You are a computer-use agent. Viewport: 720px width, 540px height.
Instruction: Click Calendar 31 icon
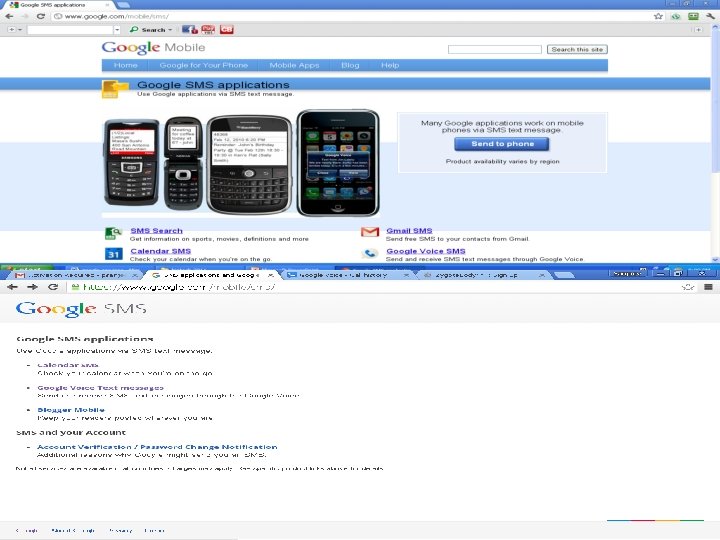[x=113, y=254]
